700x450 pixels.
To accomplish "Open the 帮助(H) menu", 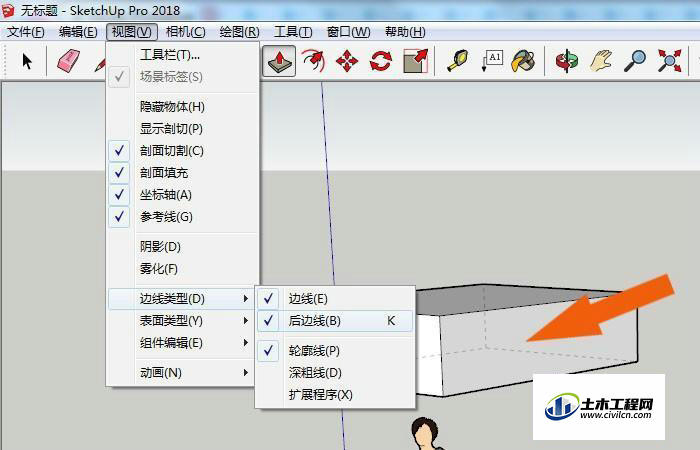I will 405,32.
